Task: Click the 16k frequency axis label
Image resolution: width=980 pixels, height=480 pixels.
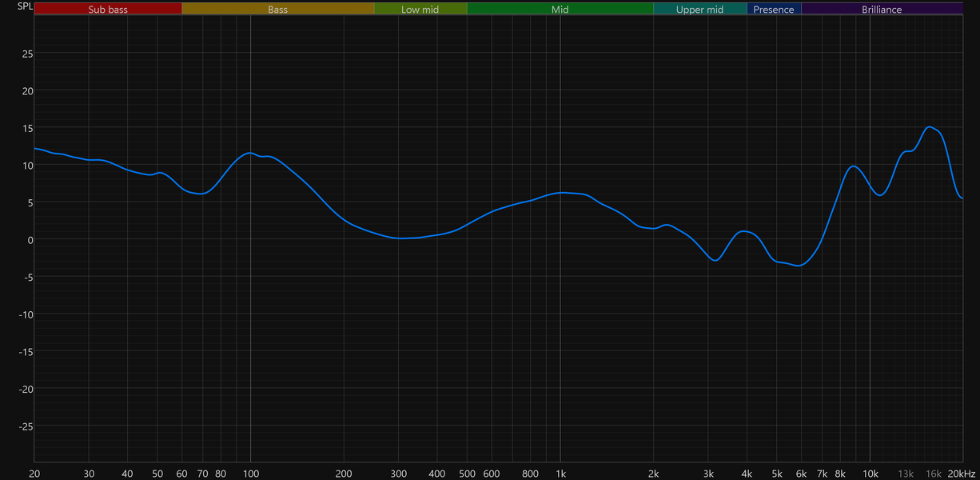Action: 933,474
